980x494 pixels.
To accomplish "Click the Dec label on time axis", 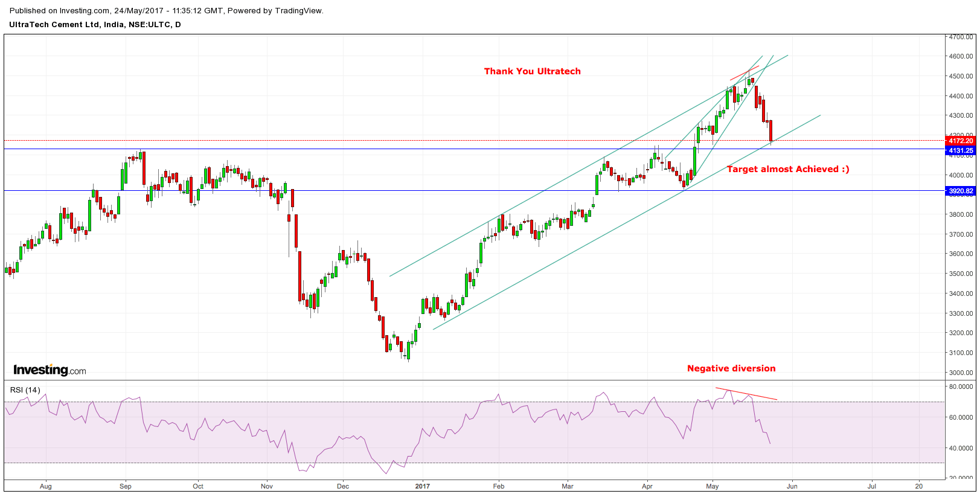I will pos(343,486).
